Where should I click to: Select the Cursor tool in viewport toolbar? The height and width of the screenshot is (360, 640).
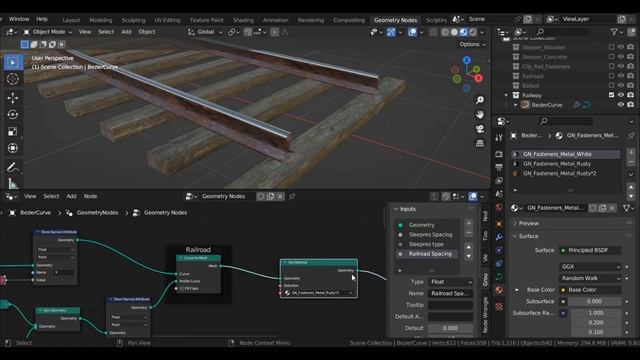click(13, 79)
